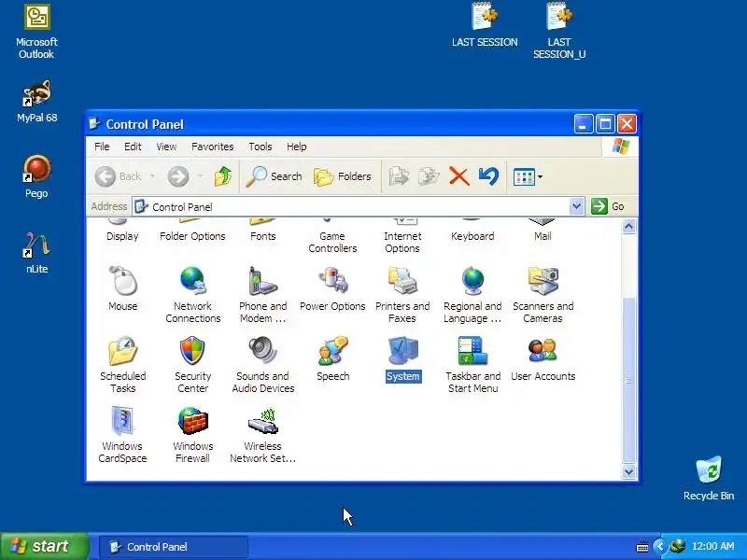The width and height of the screenshot is (747, 560).
Task: Toggle the Folders pane button
Action: (x=343, y=176)
